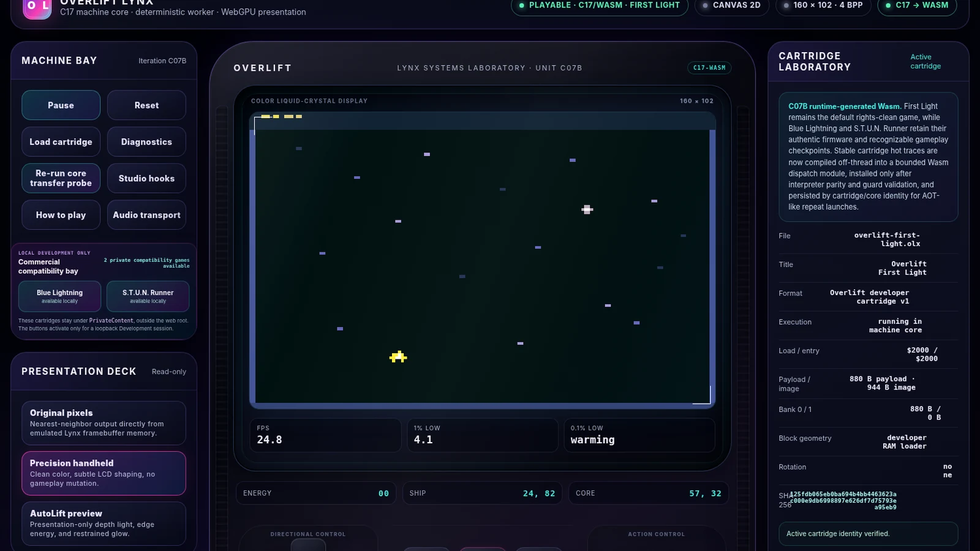Click the COLOR LIQUID-CRYSTAL DISPLAY label
This screenshot has height=551, width=980.
[309, 101]
